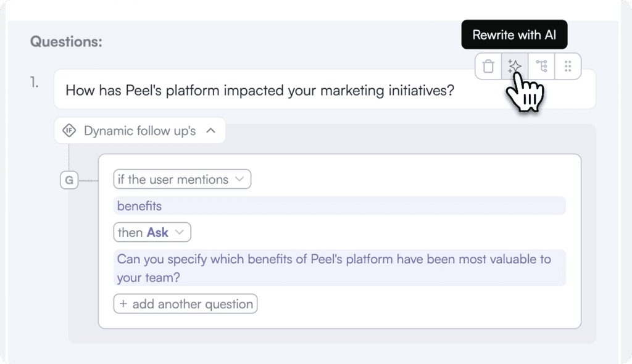Open the 'if the user mentions' dropdown

(182, 180)
